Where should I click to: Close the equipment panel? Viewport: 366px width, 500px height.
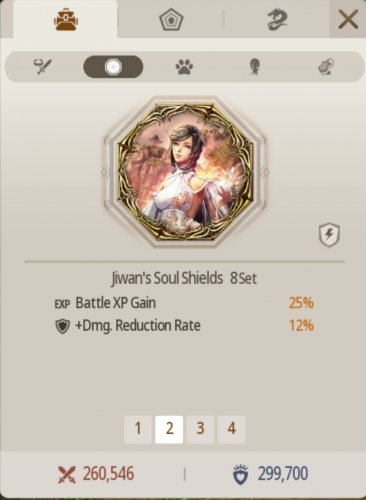pos(347,19)
